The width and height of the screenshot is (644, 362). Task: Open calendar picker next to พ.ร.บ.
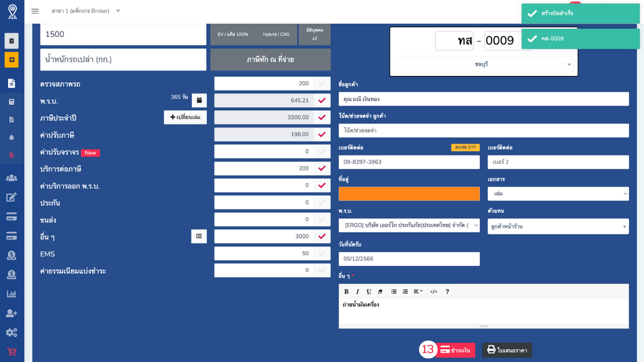point(199,100)
